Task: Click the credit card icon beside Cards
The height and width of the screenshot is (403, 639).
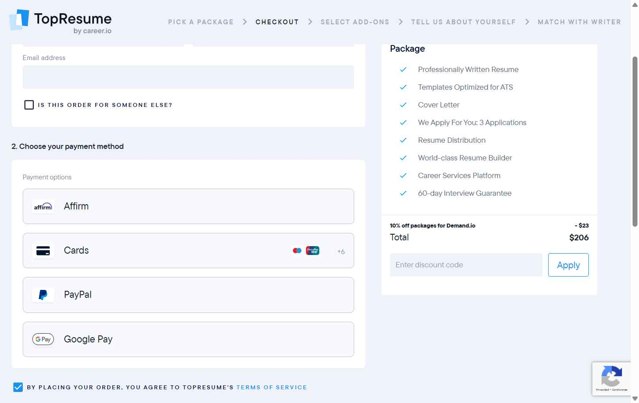Action: (43, 251)
